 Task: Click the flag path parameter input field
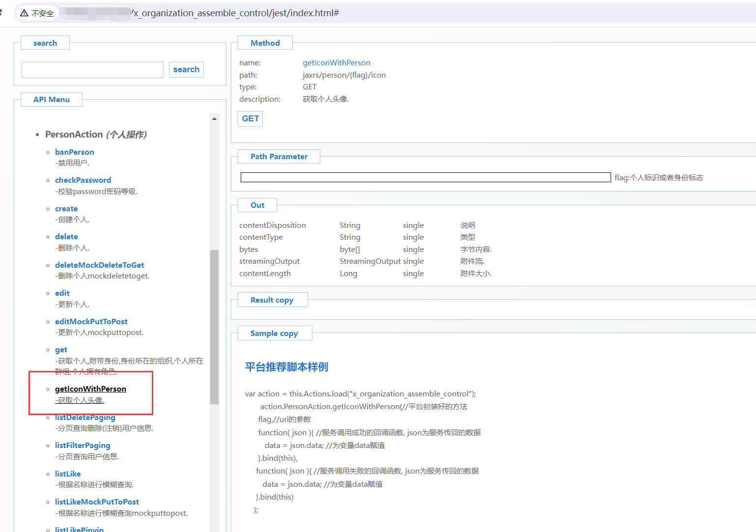[425, 177]
